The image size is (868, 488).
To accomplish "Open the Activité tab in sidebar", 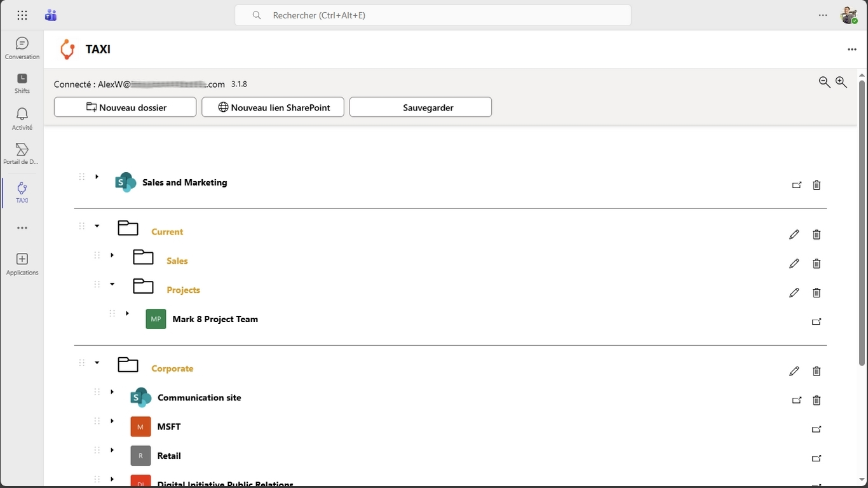I will [22, 119].
